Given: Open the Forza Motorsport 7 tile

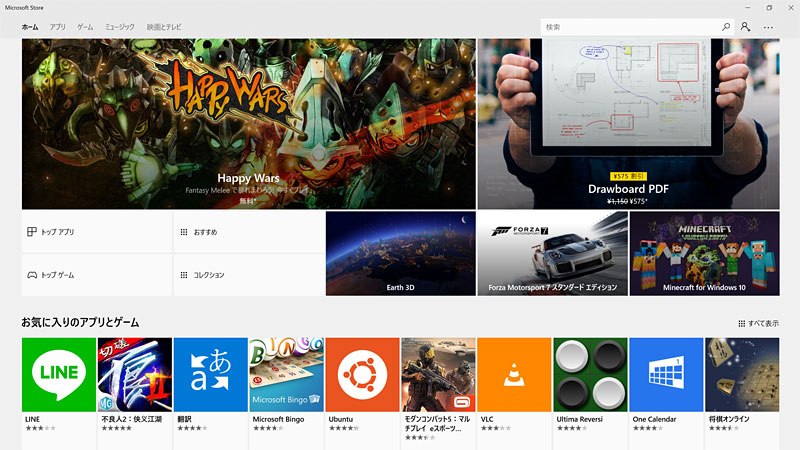Looking at the screenshot, I should tap(553, 254).
